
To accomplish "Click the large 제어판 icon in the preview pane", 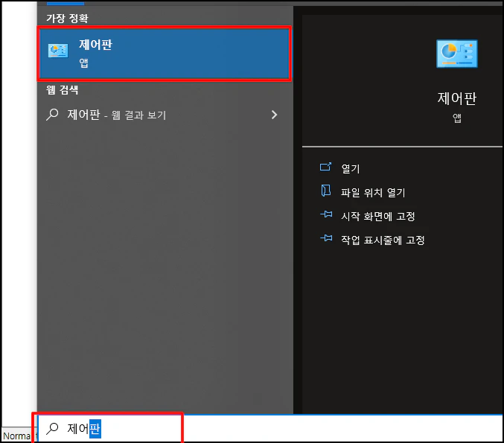I will [x=457, y=54].
